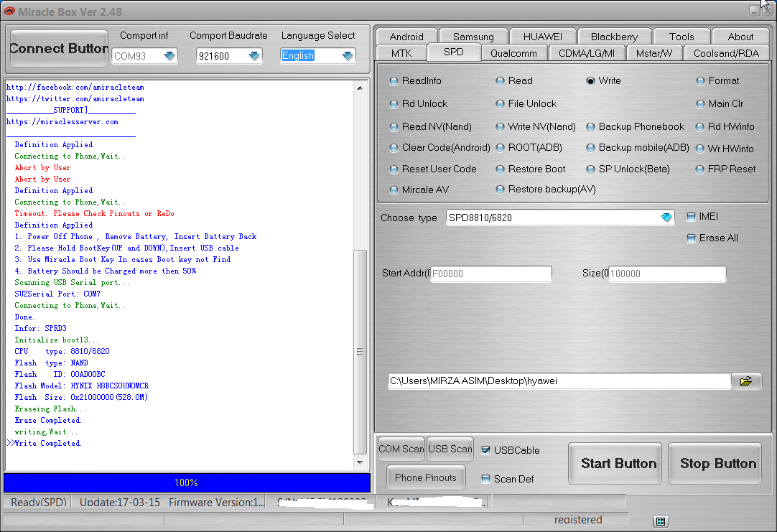Click the small status bar panel icon
Viewport: 777px width, 532px height.
(661, 521)
